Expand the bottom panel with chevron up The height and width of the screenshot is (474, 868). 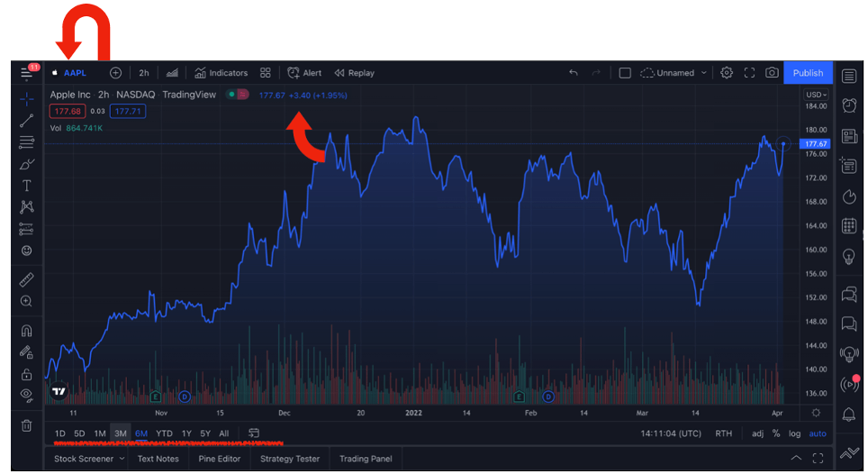click(x=795, y=458)
